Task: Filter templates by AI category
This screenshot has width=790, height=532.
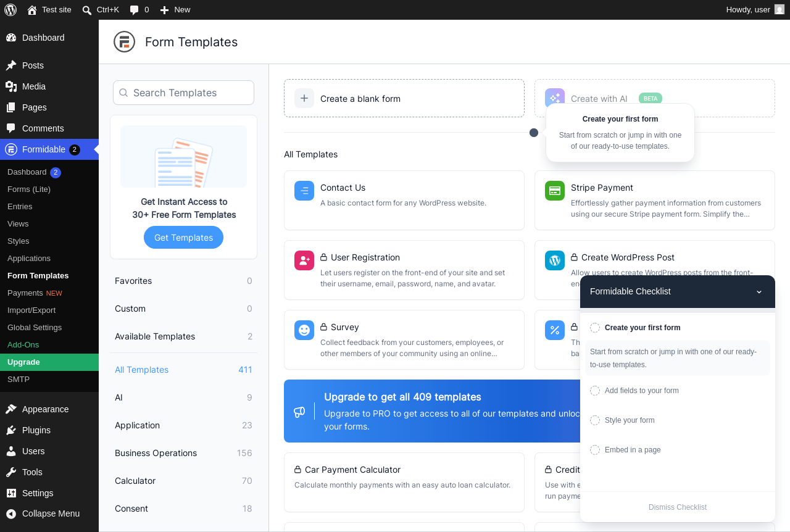Action: coord(183,397)
